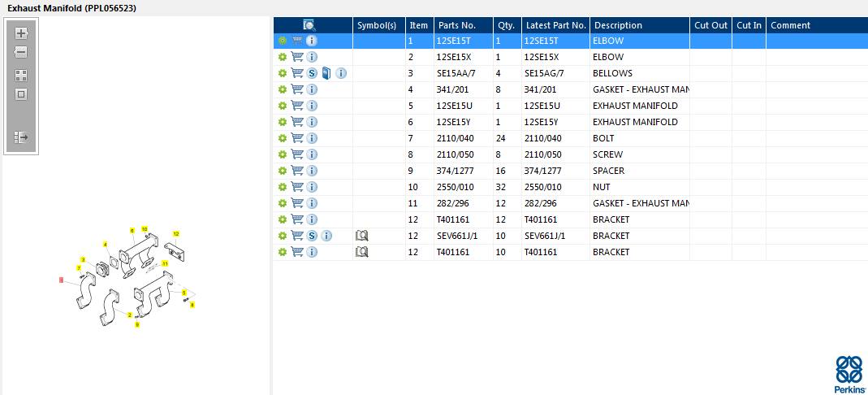The image size is (868, 395).
Task: Click the Latest Part No. column header
Action: [x=555, y=25]
